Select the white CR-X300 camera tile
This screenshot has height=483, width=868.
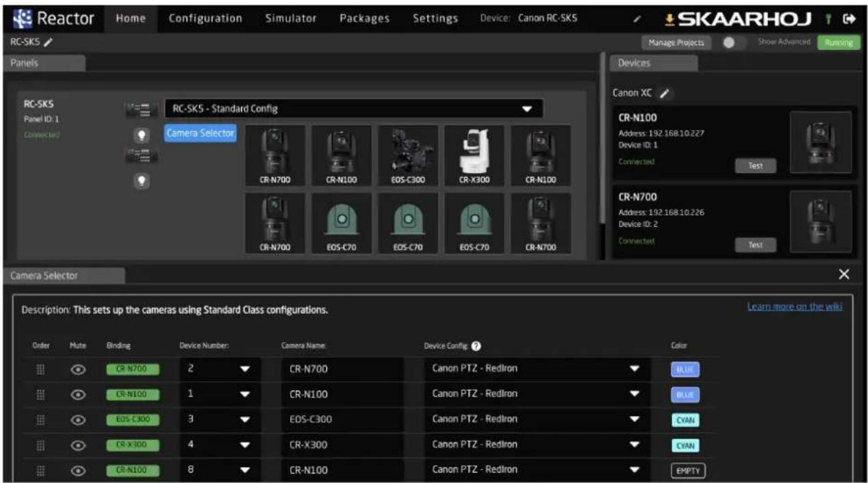click(474, 155)
